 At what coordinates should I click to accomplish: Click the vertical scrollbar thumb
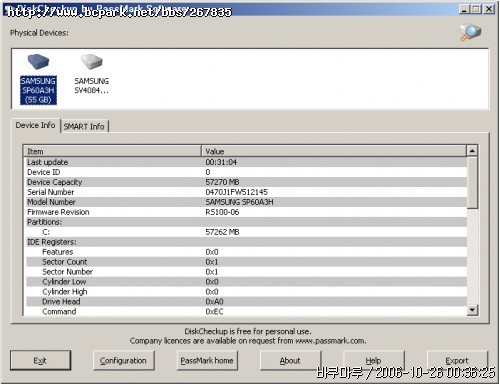[x=472, y=183]
